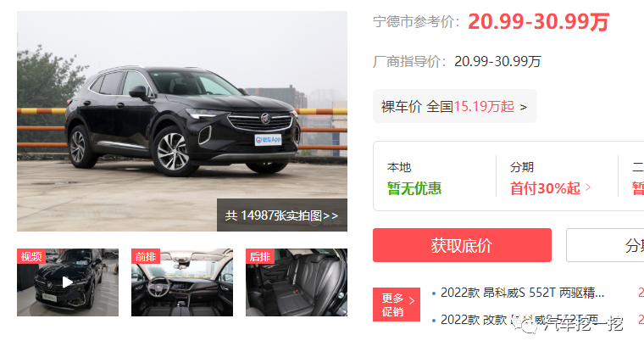The width and height of the screenshot is (644, 352).
Task: Click the 后排 red tag label
Action: (x=260, y=256)
